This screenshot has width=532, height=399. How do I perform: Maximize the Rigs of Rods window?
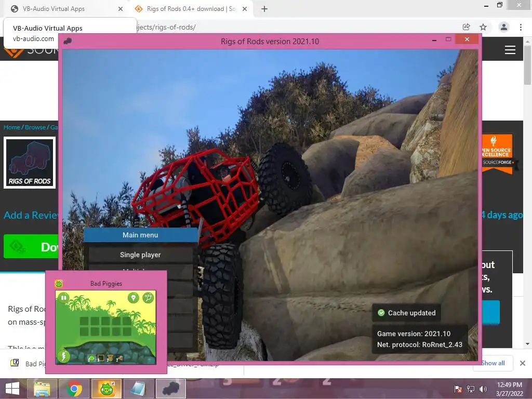click(x=448, y=39)
